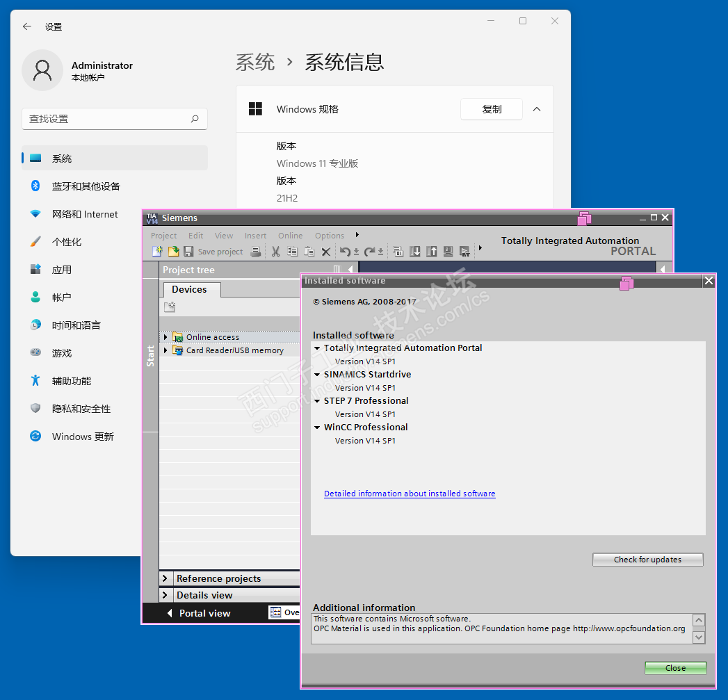Expand the right panel arrow in TIA
The width and height of the screenshot is (728, 700).
[x=663, y=269]
